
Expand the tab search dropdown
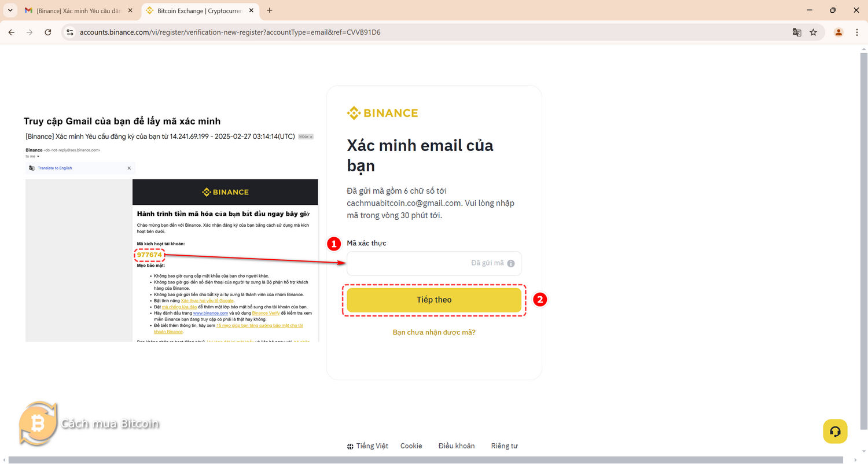tap(10, 10)
